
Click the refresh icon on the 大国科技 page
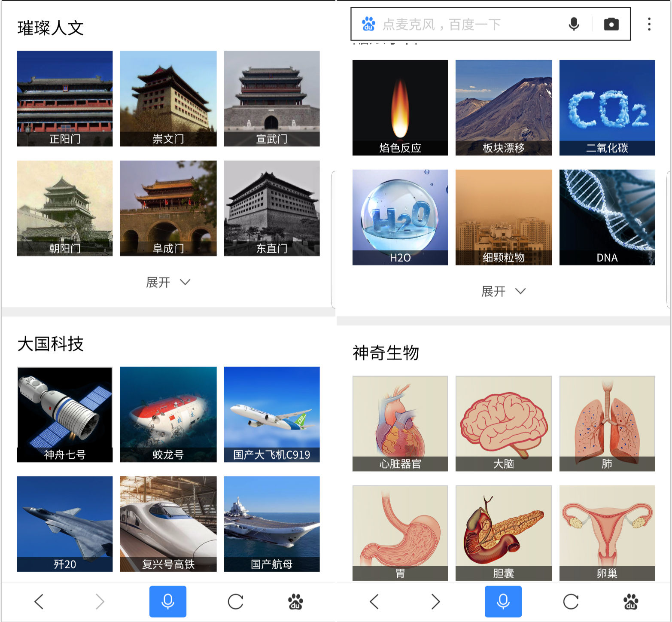[x=235, y=601]
